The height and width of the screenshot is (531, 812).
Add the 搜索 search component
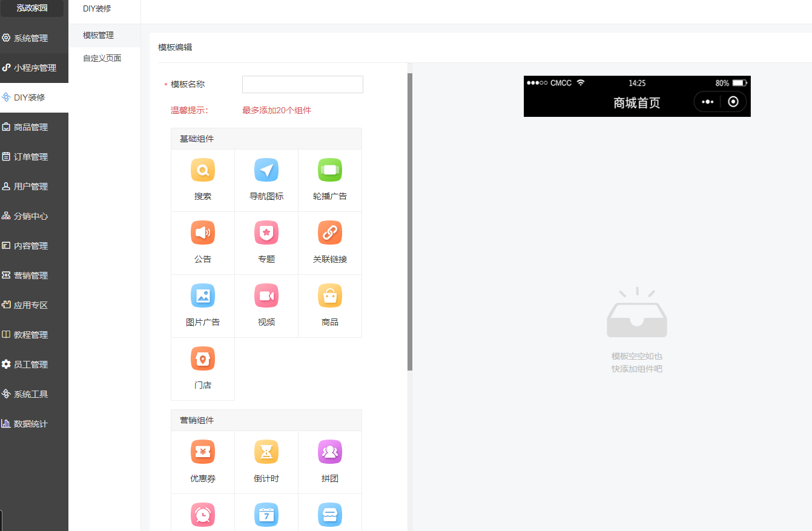(x=203, y=180)
